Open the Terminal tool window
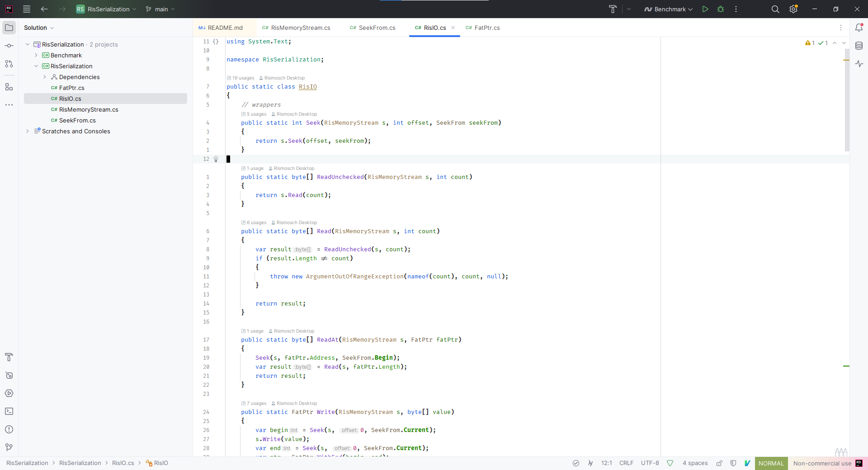 (x=9, y=412)
